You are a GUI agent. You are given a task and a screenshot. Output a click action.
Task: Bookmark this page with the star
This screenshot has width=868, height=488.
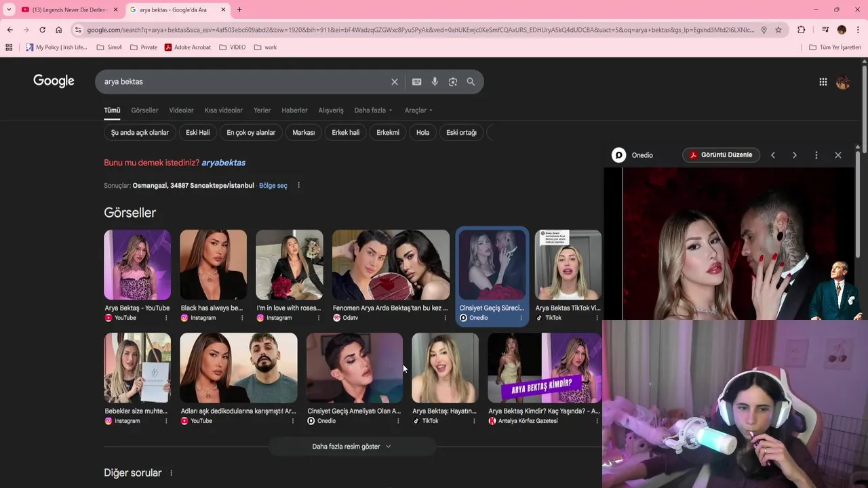pyautogui.click(x=778, y=30)
